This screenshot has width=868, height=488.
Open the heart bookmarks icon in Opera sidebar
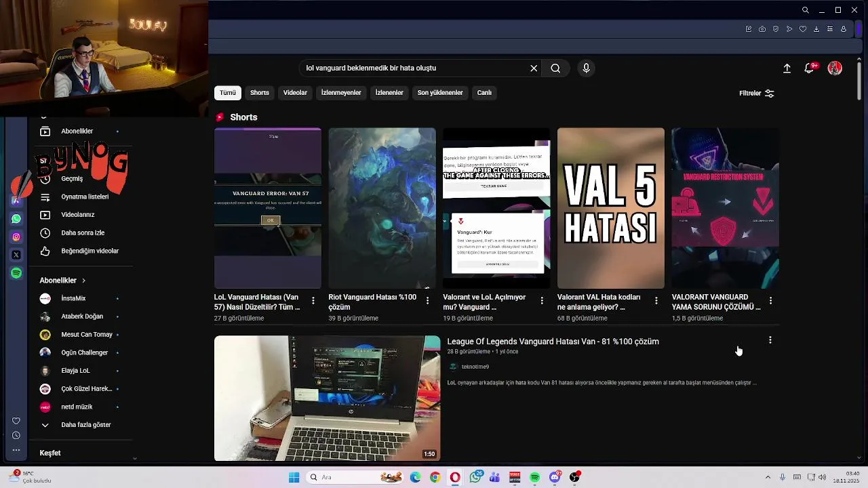point(16,421)
